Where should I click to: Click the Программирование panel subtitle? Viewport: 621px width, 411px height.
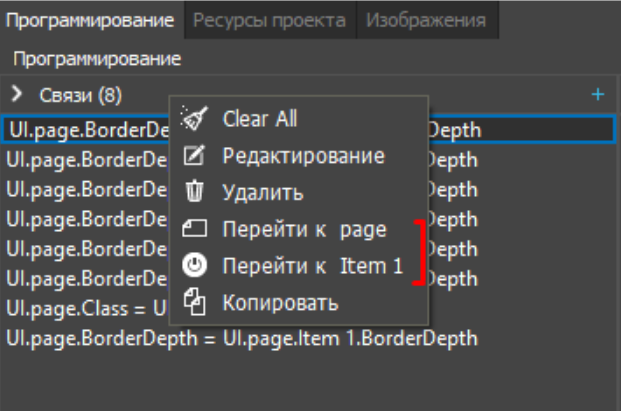click(97, 59)
